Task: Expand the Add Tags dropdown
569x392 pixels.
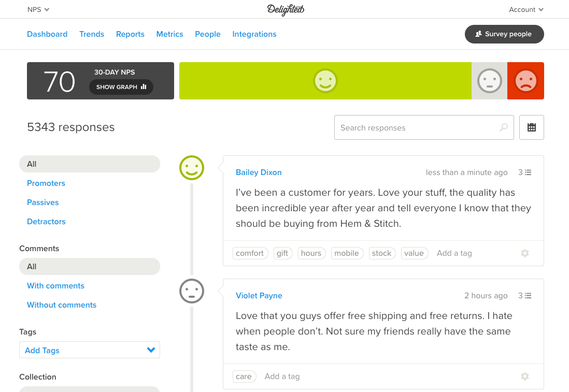Action: (x=90, y=350)
